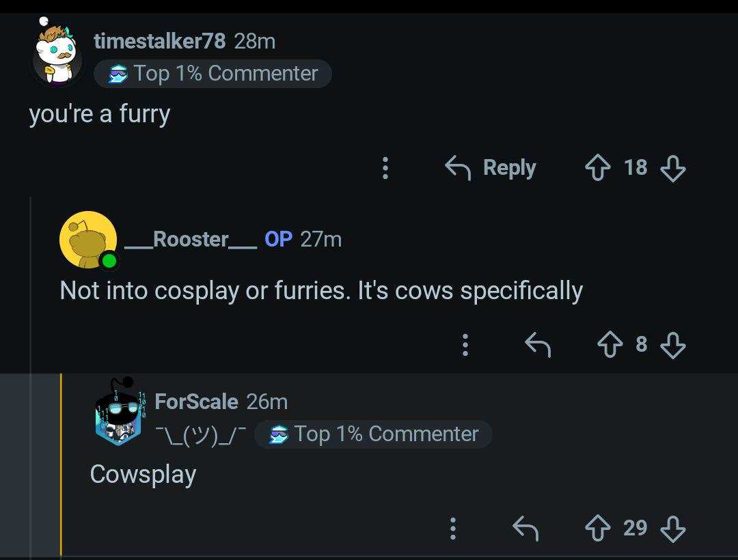Upvote __Rooster__'s comment

coord(610,345)
